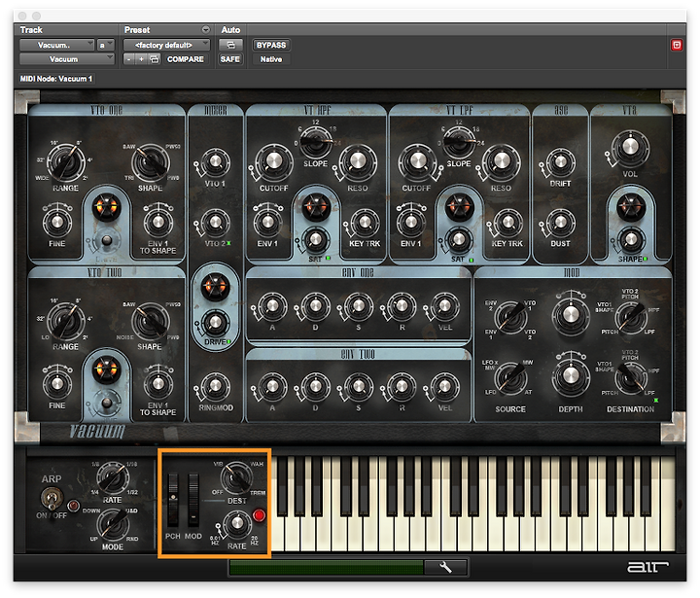700x598 pixels.
Task: Click the red target icon in header
Action: [x=677, y=45]
